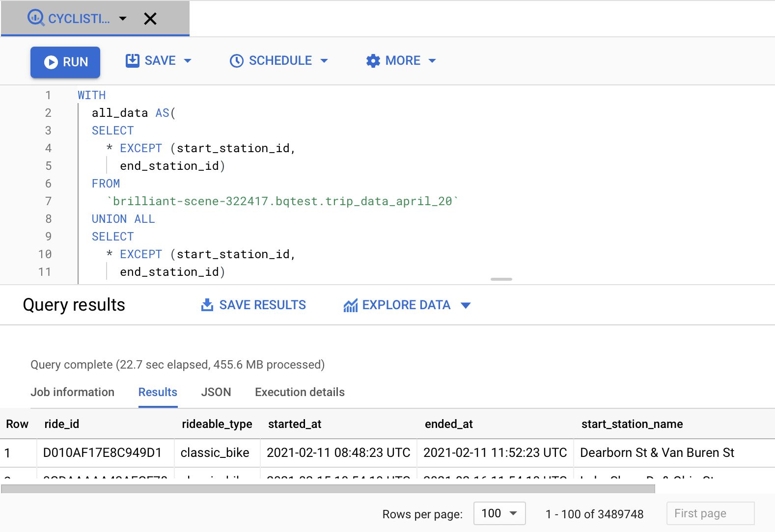This screenshot has width=775, height=532.
Task: Switch to the Job information tab
Action: (72, 392)
